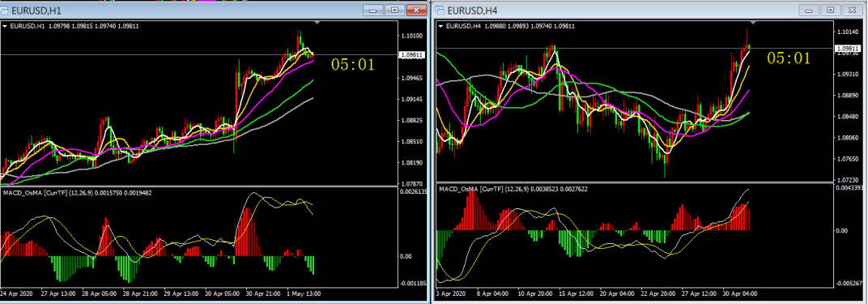Minimize the EURUSD,H1 chart window
The height and width of the screenshot is (304, 868).
[x=373, y=10]
